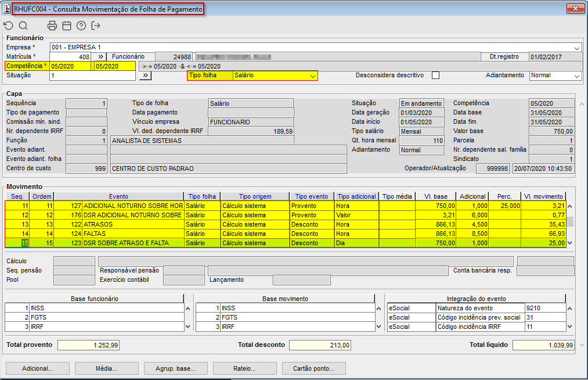588x380 pixels.
Task: Click the first Competência input field
Action: point(71,66)
